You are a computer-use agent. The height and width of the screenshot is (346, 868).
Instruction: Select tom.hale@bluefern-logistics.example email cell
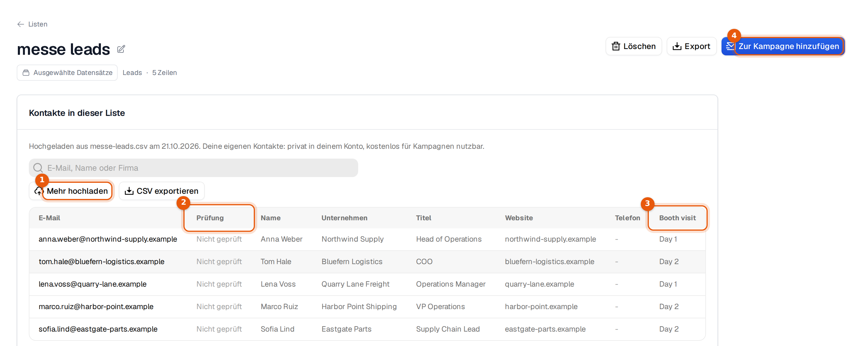[102, 262]
